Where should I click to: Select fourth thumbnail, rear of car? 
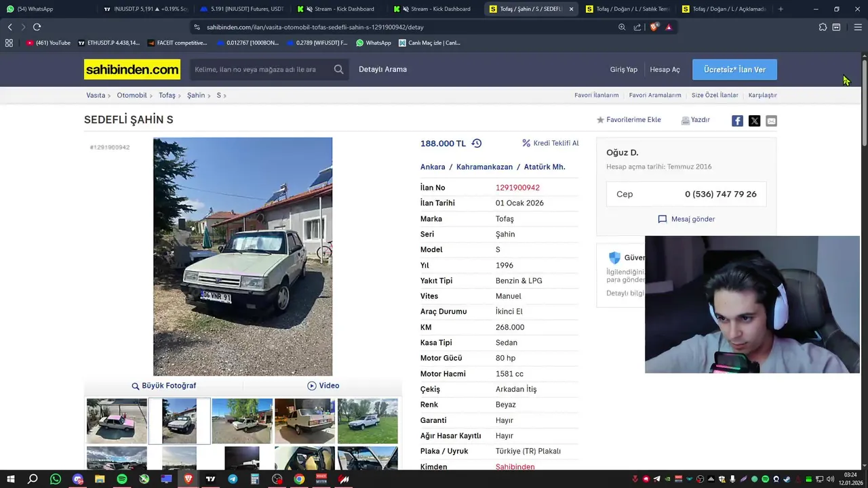(304, 421)
